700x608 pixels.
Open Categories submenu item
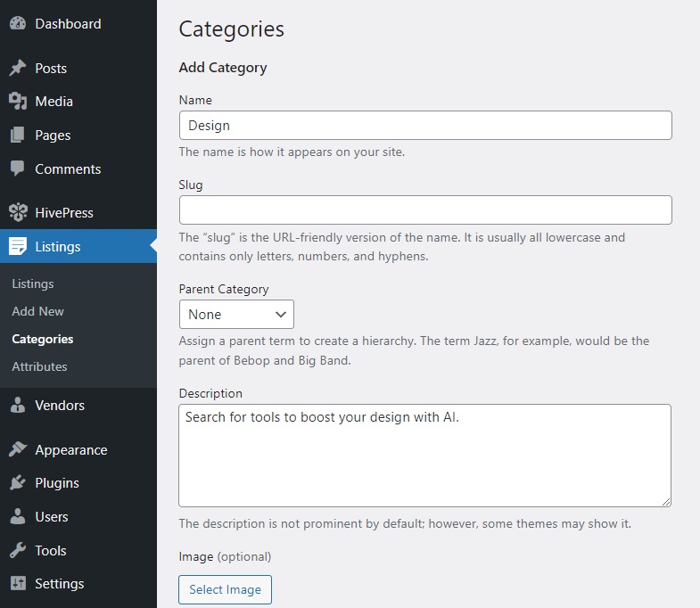[x=43, y=340]
